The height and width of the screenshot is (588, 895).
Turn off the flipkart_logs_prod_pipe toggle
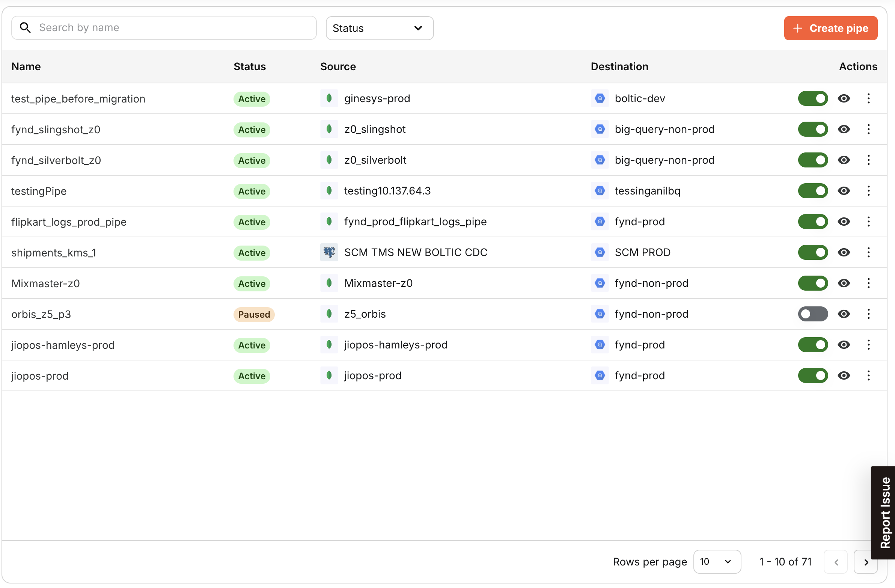pyautogui.click(x=813, y=222)
